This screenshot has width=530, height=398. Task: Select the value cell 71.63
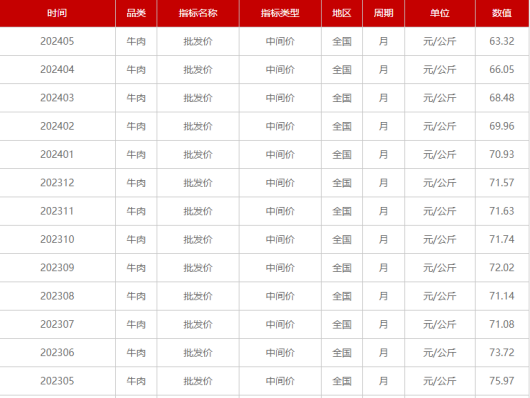tap(502, 211)
